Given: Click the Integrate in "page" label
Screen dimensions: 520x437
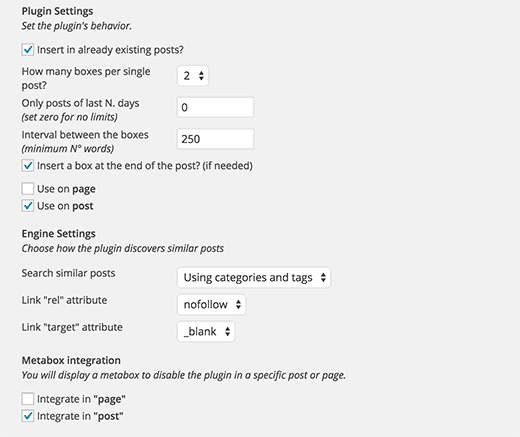Looking at the screenshot, I should click(81, 399).
